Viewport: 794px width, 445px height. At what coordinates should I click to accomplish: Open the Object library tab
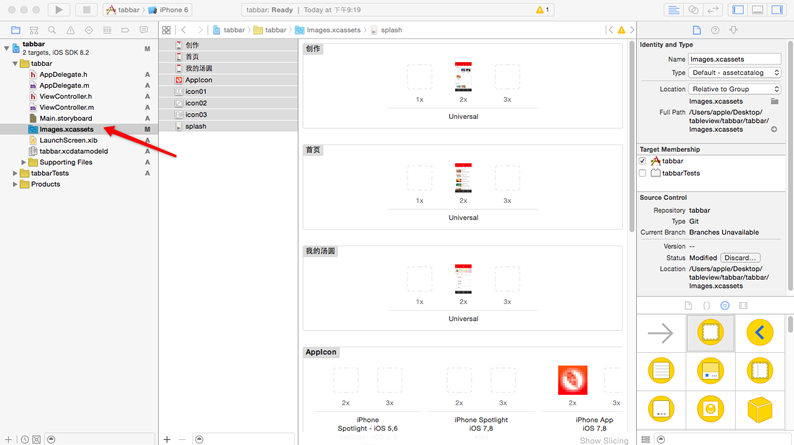[725, 306]
